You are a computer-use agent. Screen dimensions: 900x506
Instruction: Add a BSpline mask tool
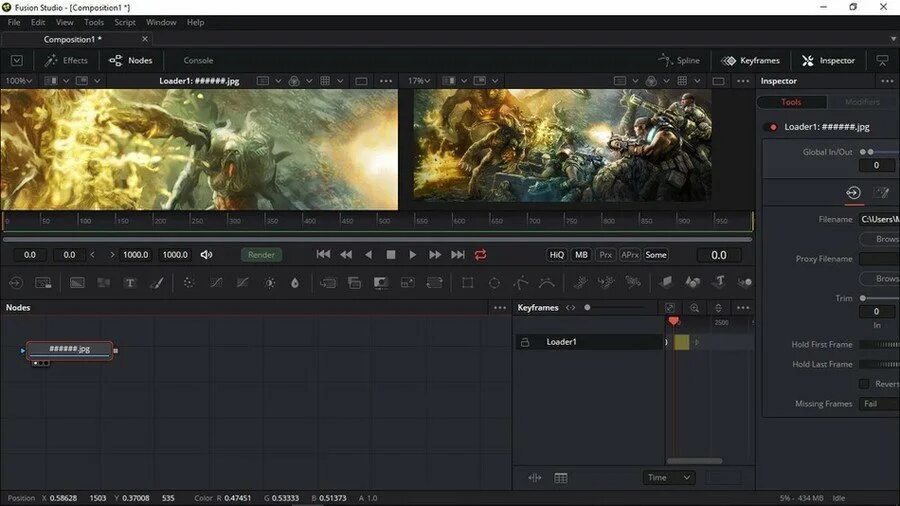[547, 283]
